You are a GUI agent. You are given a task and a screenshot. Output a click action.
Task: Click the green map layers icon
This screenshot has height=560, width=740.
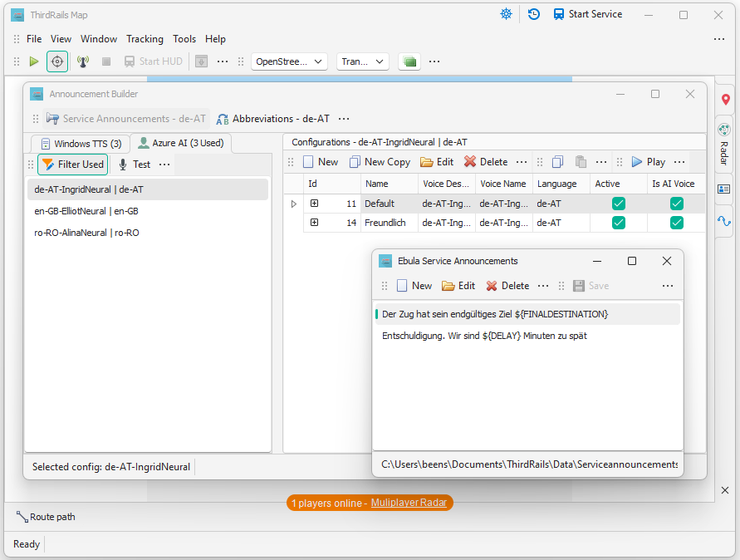[409, 61]
